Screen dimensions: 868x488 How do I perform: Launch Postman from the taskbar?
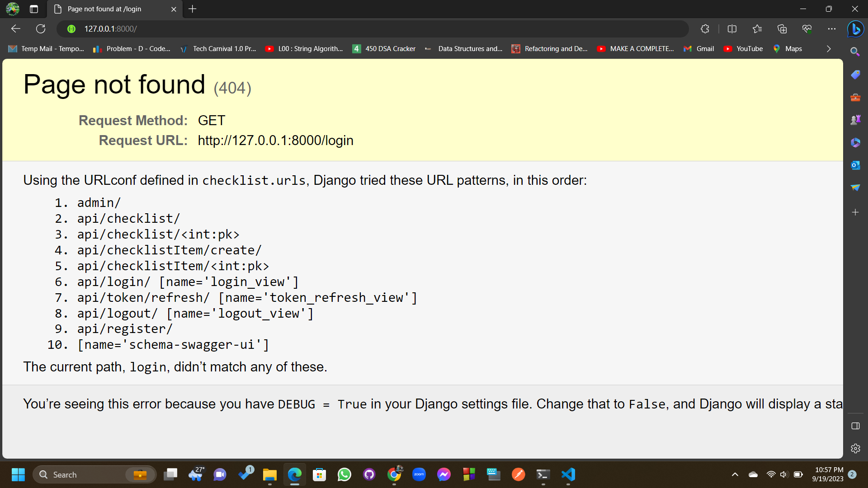click(519, 474)
